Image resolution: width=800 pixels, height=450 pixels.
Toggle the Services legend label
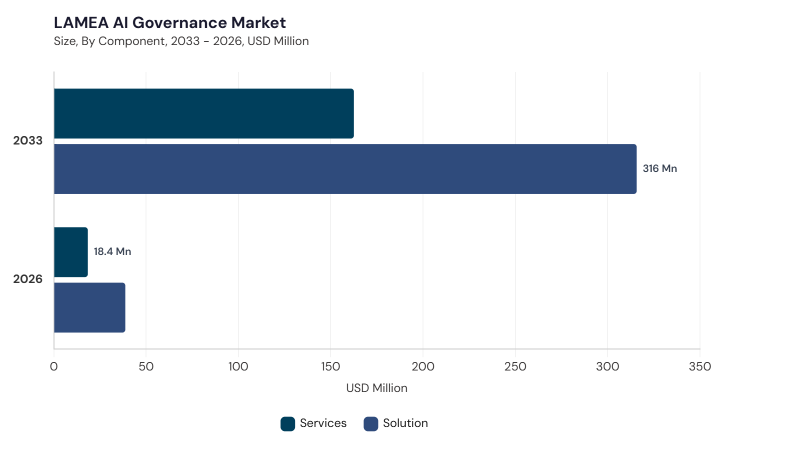pos(323,423)
